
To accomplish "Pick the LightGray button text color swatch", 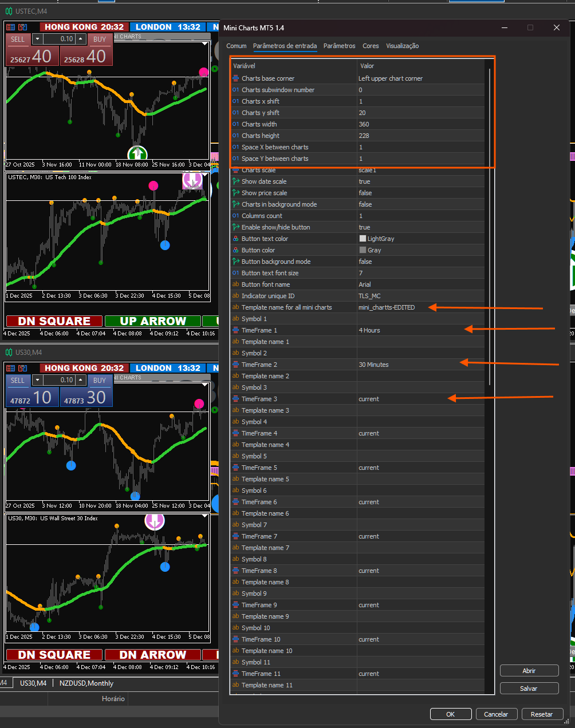I will pyautogui.click(x=363, y=239).
